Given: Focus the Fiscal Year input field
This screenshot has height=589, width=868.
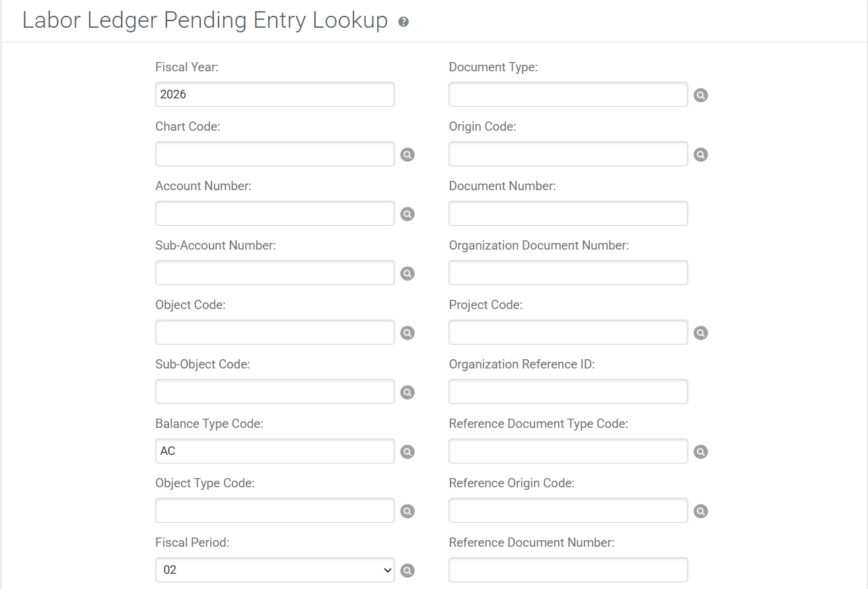Looking at the screenshot, I should [x=275, y=94].
